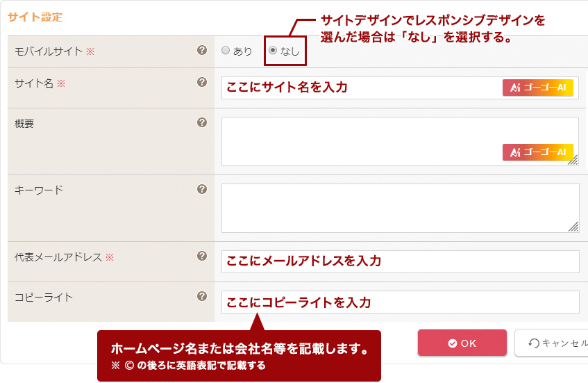
Task: Select the なし radio button
Action: 273,51
